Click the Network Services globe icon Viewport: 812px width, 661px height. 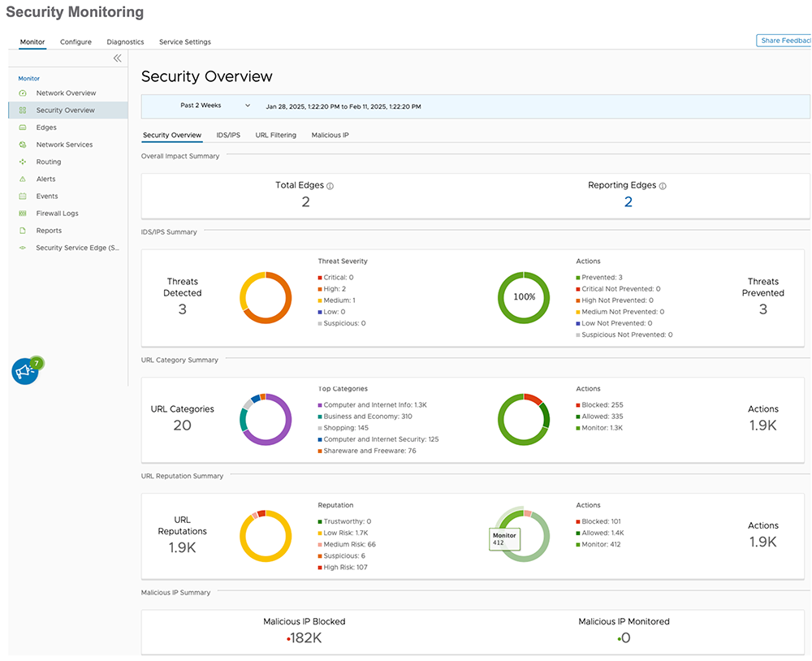tap(23, 145)
